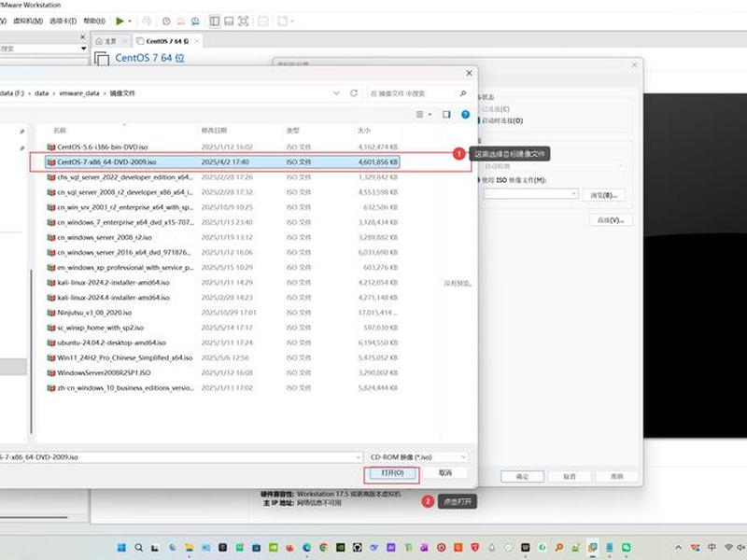Expand the address bar history dropdown
The width and height of the screenshot is (747, 560).
tap(336, 93)
